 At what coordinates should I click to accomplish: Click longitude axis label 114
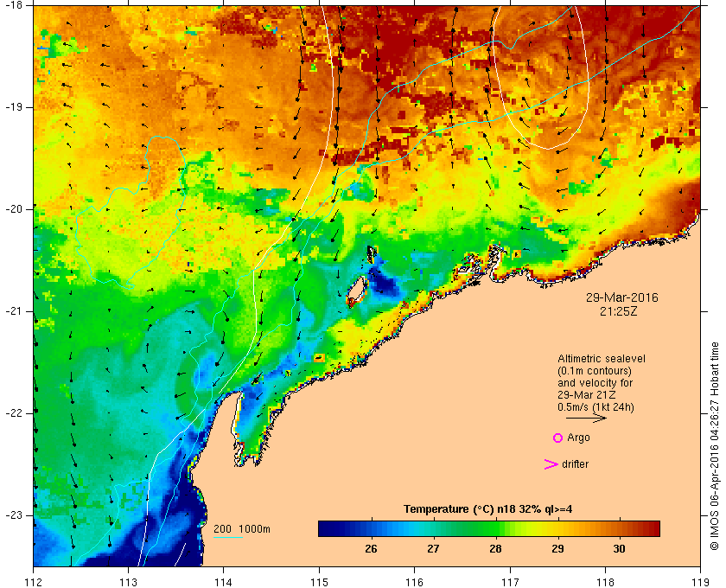tap(224, 583)
